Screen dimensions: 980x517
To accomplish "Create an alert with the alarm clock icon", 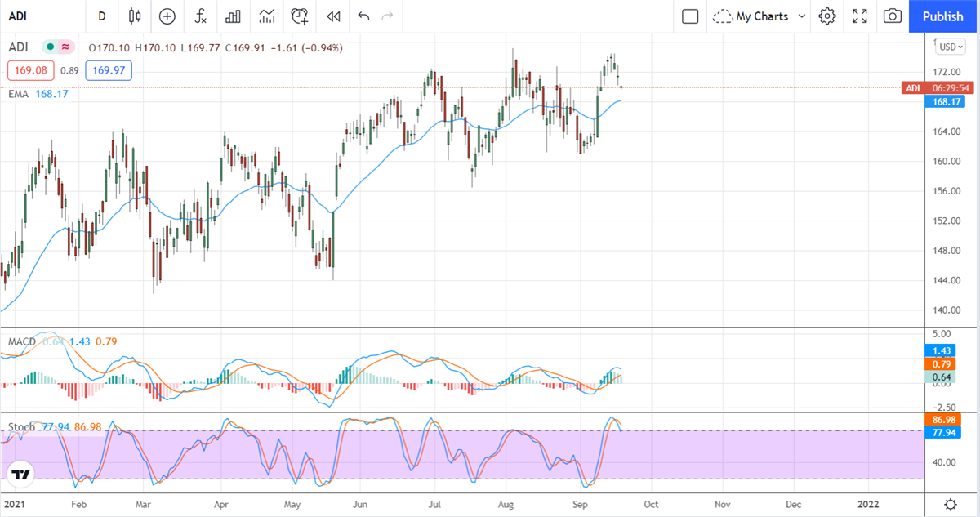I will 300,16.
